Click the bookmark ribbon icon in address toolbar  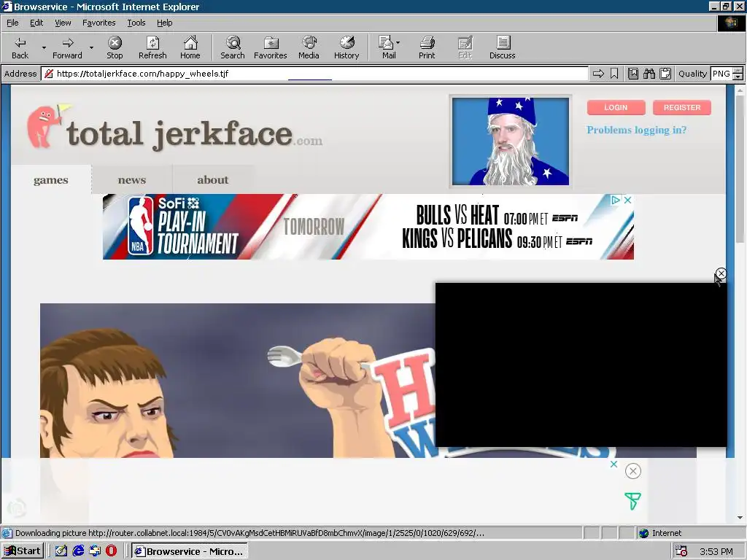614,74
